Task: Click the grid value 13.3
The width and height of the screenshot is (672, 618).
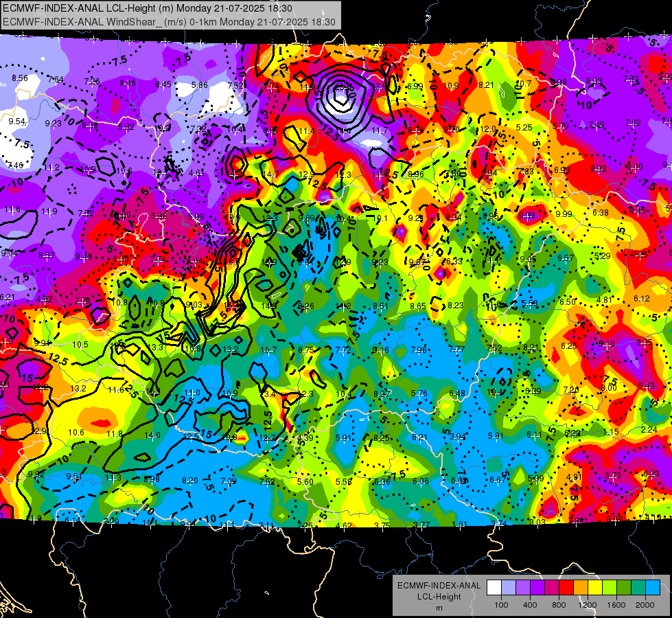Action: pos(156,347)
